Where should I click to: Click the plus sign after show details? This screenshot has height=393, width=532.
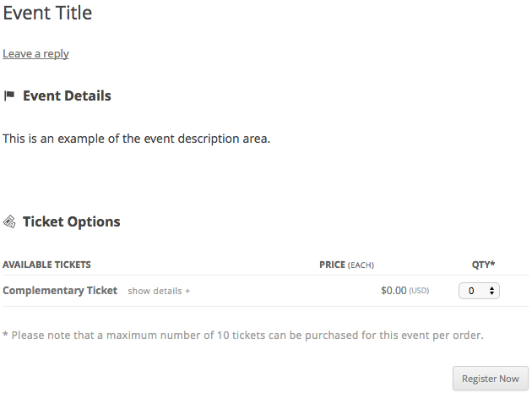click(187, 291)
